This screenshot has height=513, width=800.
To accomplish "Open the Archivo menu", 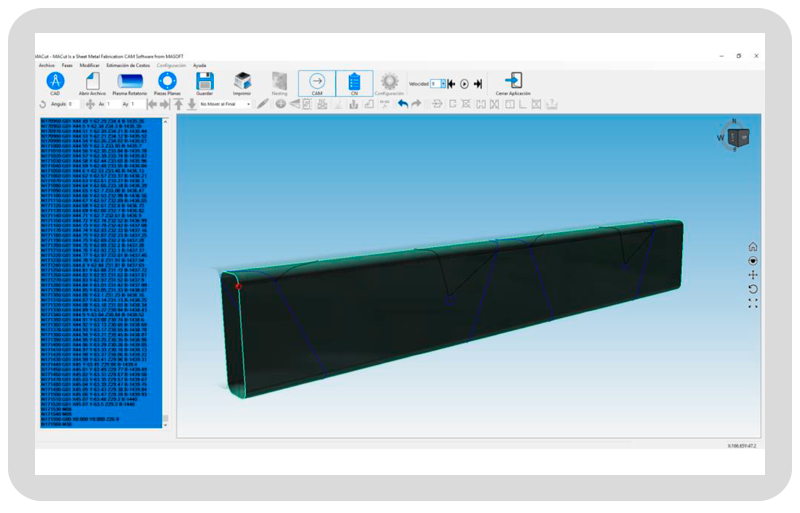I will click(x=46, y=65).
